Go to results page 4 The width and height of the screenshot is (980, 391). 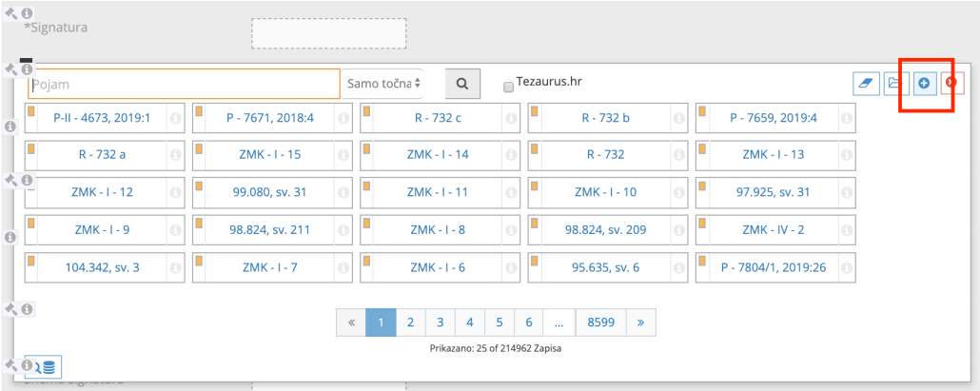[470, 323]
